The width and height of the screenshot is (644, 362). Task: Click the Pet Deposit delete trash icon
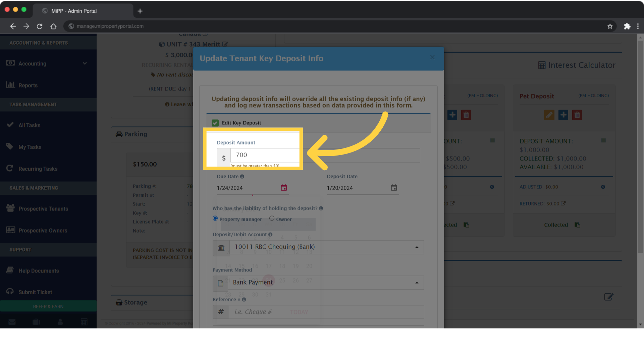coord(577,115)
